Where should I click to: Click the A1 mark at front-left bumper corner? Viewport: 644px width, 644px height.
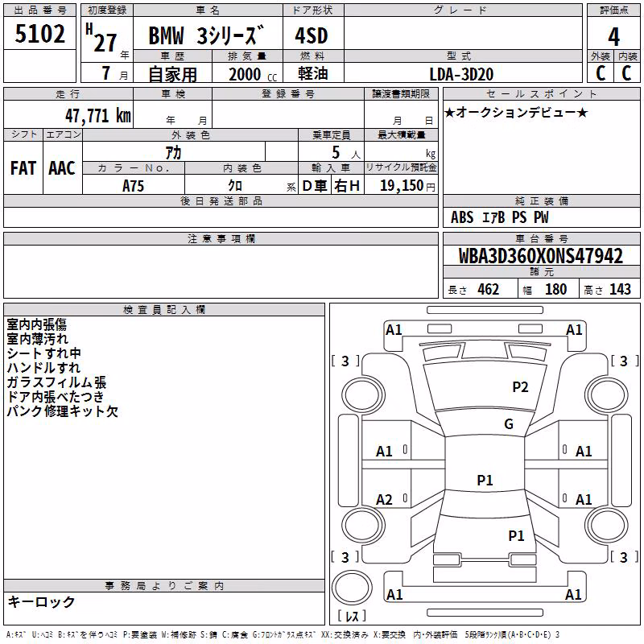(394, 330)
